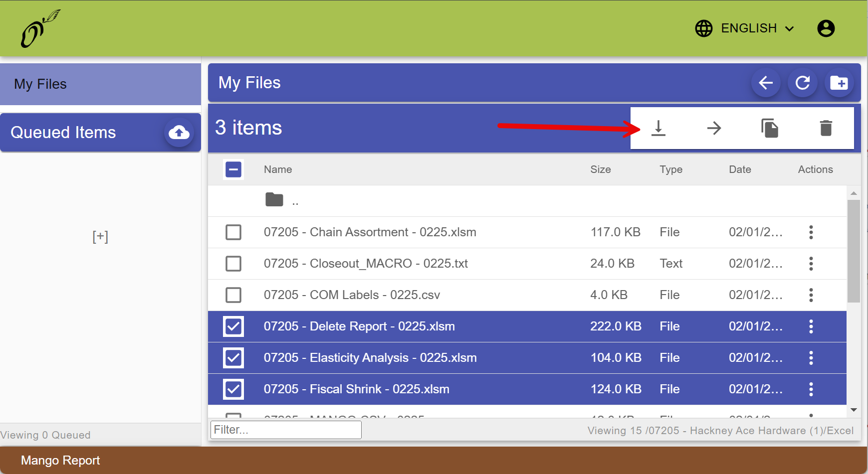Click the move arrow icon in selection toolbar
This screenshot has height=474, width=868.
tap(714, 128)
